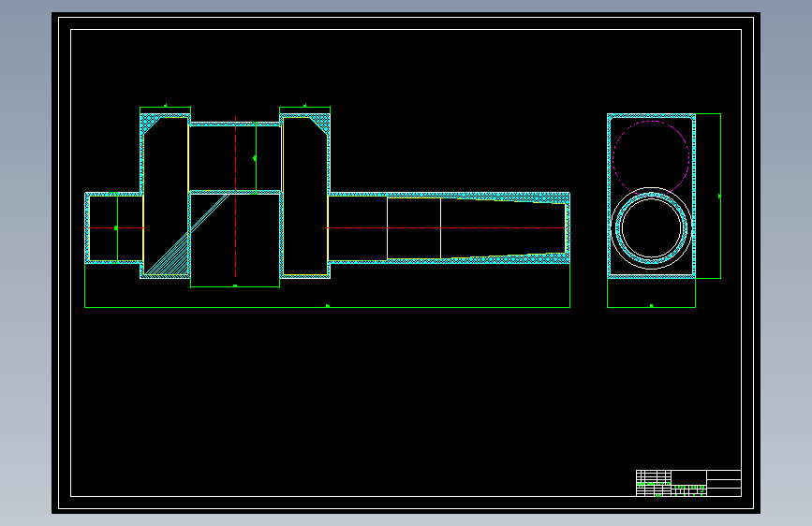Pick the crank pin width dimension below webs
This screenshot has height=526, width=812.
click(235, 286)
